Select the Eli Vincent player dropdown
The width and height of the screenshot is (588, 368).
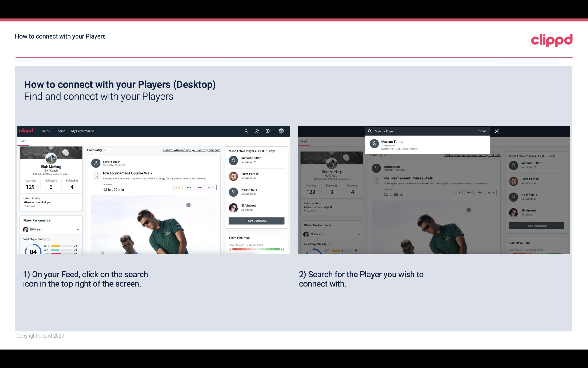pos(51,229)
